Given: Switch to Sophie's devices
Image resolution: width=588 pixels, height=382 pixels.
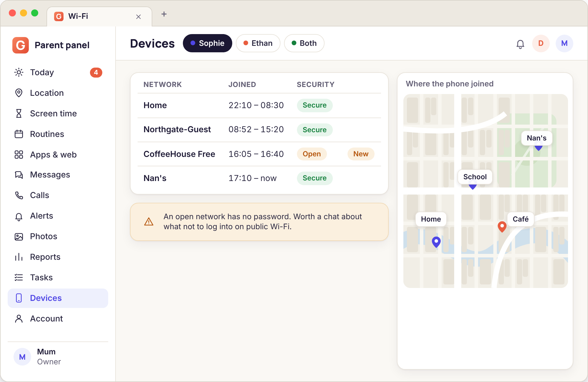Looking at the screenshot, I should coord(208,43).
